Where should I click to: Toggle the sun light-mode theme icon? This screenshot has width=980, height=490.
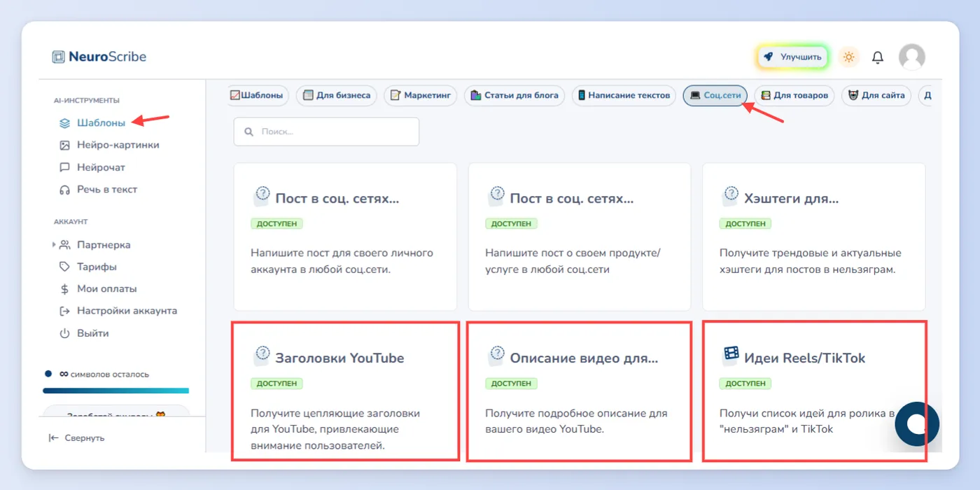coord(849,57)
